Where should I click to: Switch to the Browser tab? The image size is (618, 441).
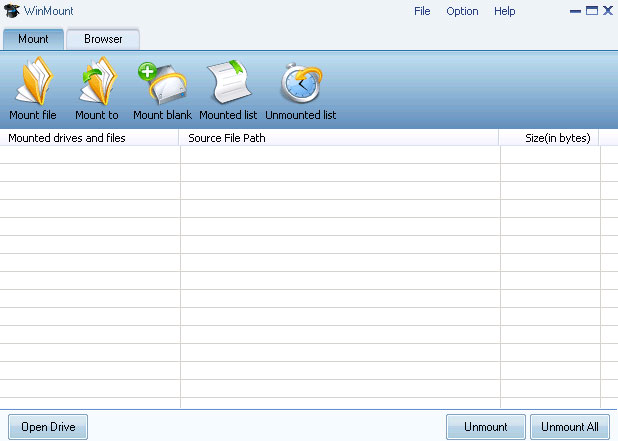point(103,39)
